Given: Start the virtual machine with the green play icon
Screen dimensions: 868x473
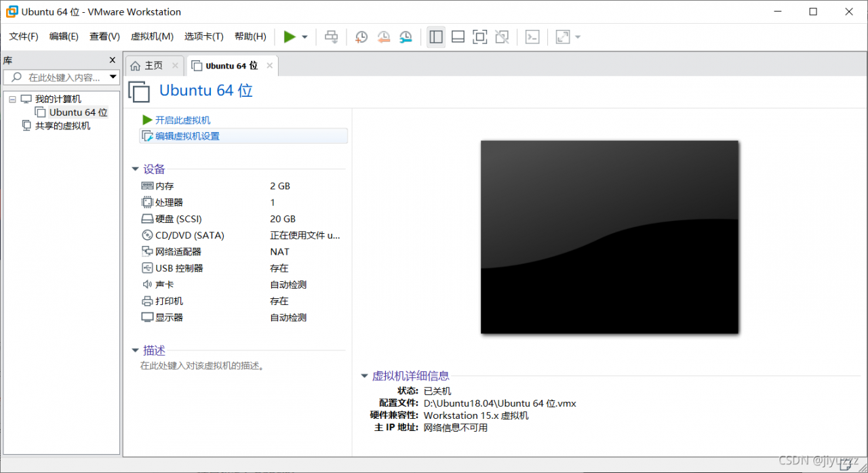Looking at the screenshot, I should click(x=290, y=37).
